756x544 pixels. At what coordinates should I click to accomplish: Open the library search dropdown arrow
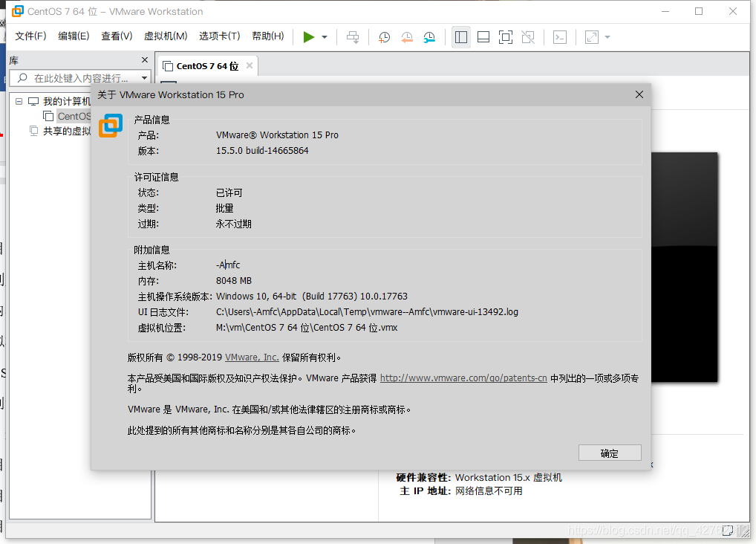pos(144,78)
